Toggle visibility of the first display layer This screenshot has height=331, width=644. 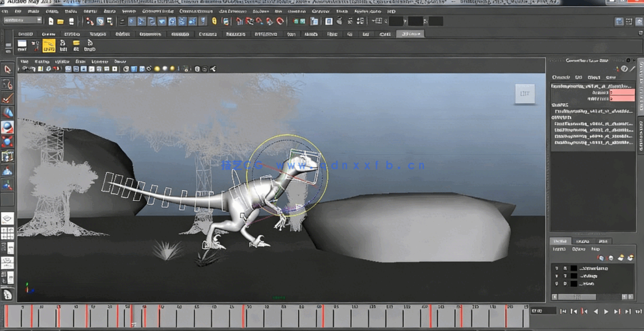click(556, 268)
